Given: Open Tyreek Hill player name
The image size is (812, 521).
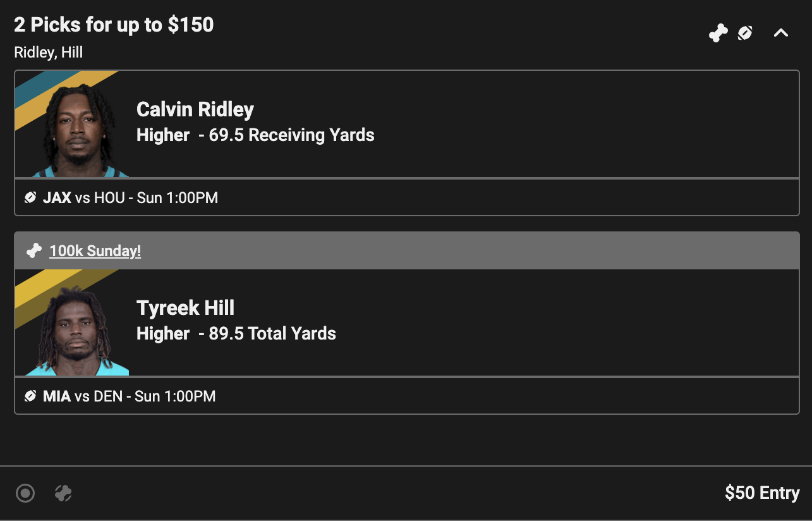Looking at the screenshot, I should coord(185,308).
